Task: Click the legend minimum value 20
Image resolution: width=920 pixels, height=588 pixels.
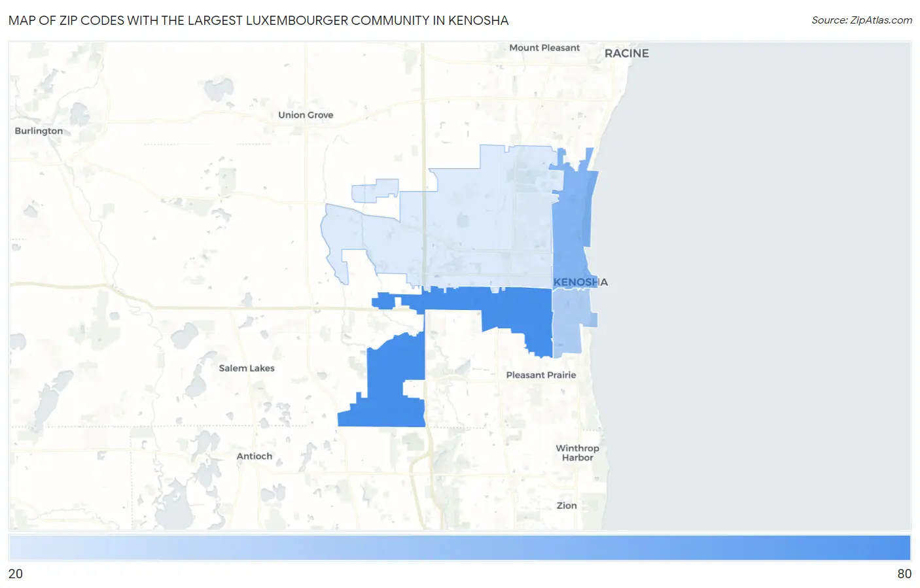Action: (16, 574)
